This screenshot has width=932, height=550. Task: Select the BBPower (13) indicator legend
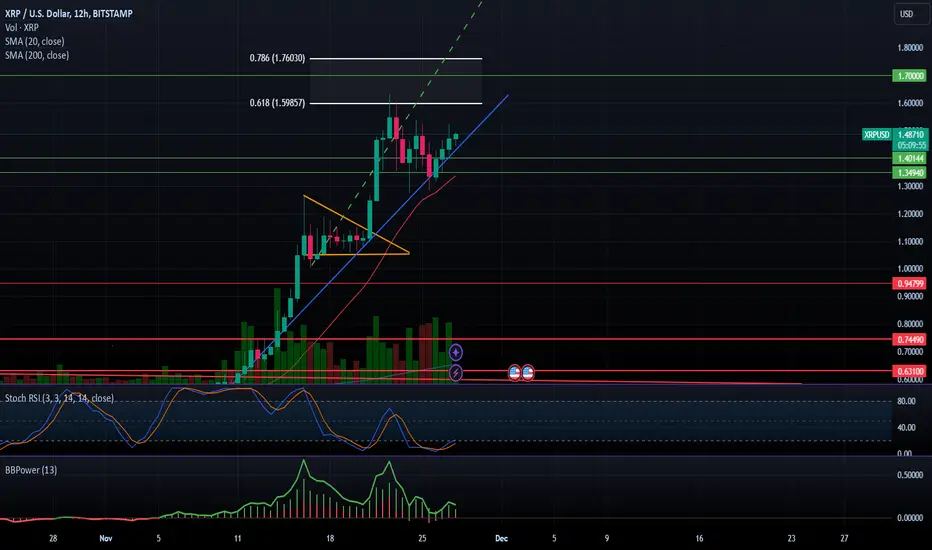tap(31, 470)
